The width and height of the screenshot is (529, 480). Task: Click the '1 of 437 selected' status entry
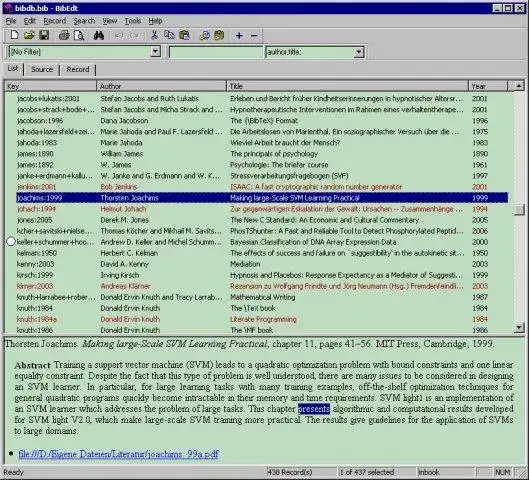point(376,473)
